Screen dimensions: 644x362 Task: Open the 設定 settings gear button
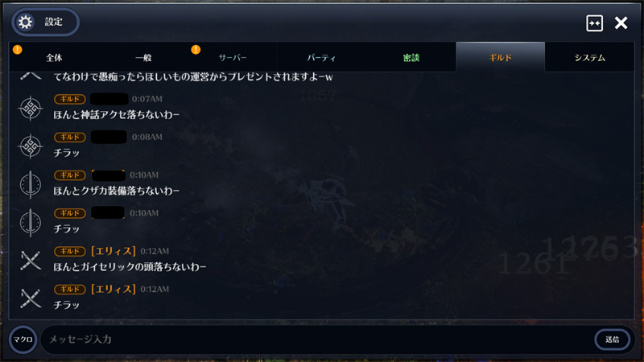tap(45, 22)
